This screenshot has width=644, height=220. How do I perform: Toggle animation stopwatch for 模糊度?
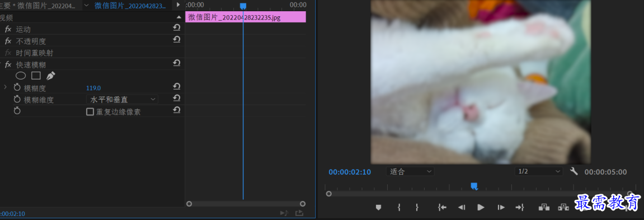point(17,87)
